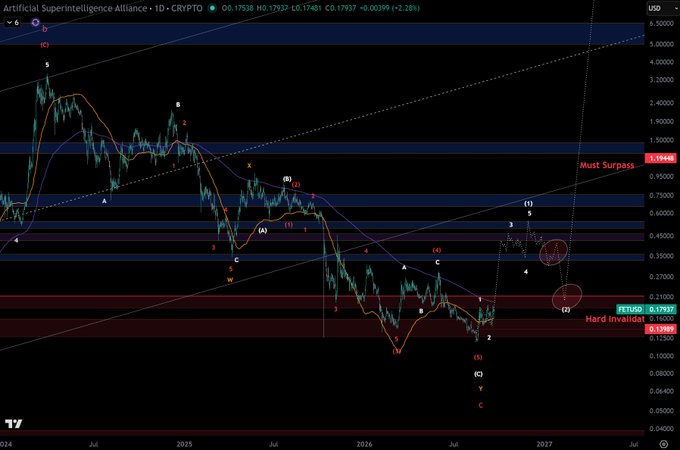Click the TradingView logo
The height and width of the screenshot is (450, 680).
14,424
